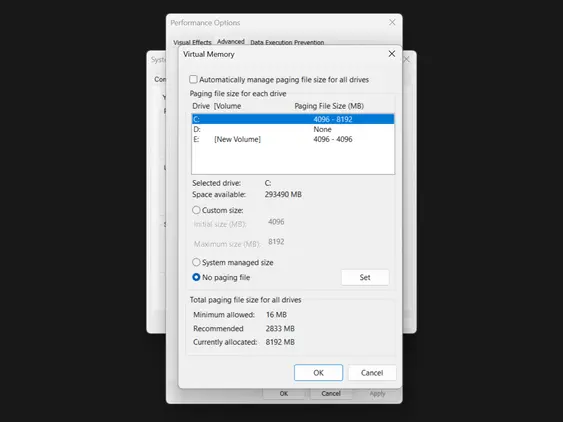563x422 pixels.
Task: Click empty area of drive list box
Action: click(293, 159)
